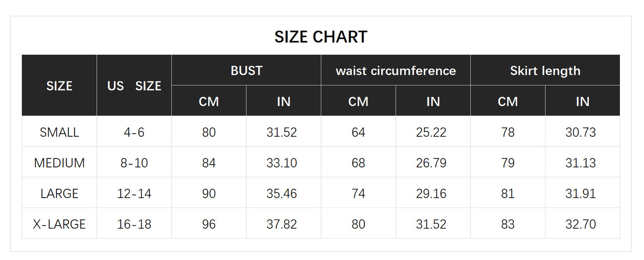Select the 96 bust CM value
The width and height of the screenshot is (644, 260).
click(x=209, y=224)
